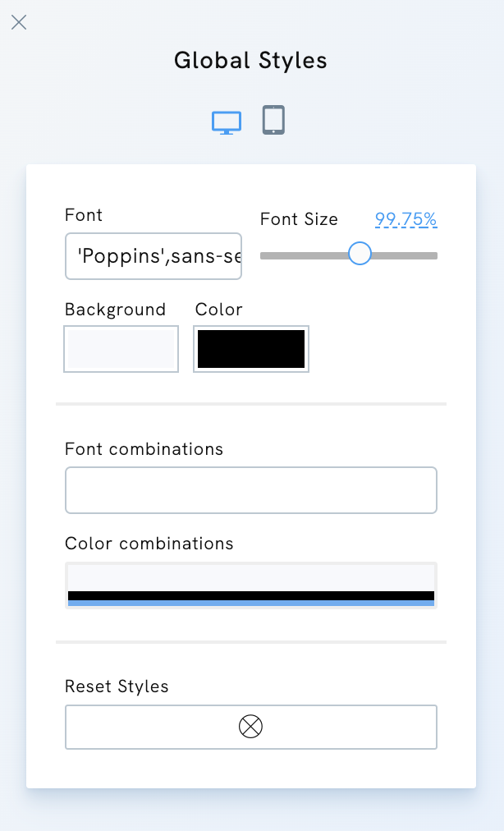Screen dimensions: 504x831
Task: Open the Background color swatch
Action: [121, 348]
